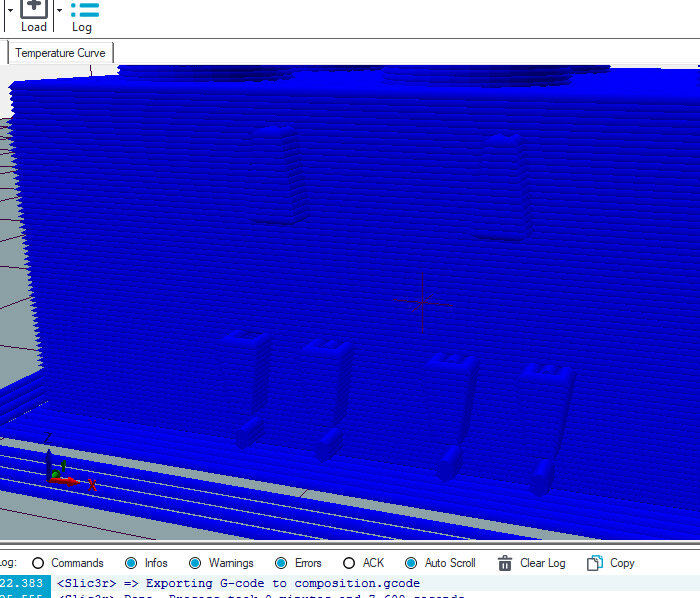Toggle Auto Scroll for the log
Viewport: 700px width, 598px height.
[440, 563]
